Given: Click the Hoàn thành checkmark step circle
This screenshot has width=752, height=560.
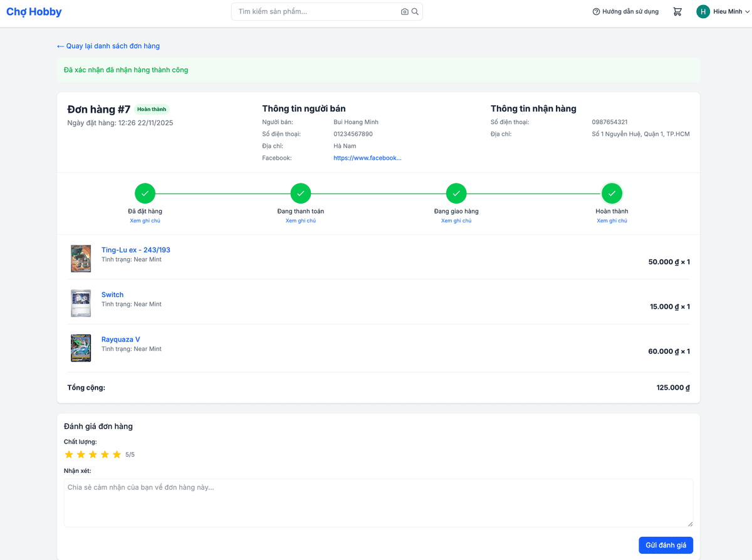Looking at the screenshot, I should (612, 194).
